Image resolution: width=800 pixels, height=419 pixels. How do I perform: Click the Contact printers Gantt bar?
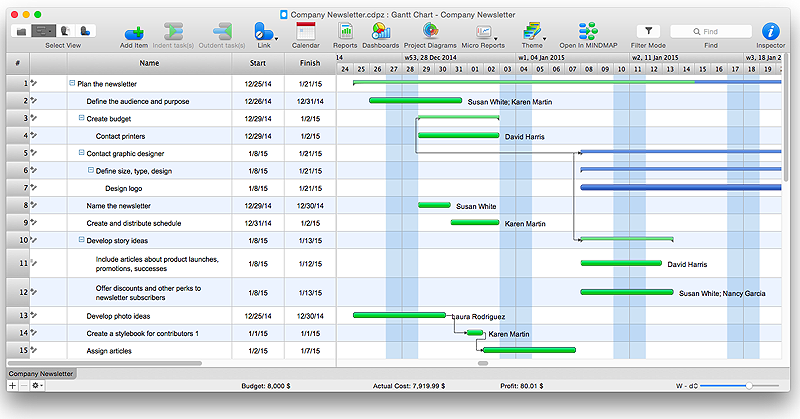click(x=458, y=135)
